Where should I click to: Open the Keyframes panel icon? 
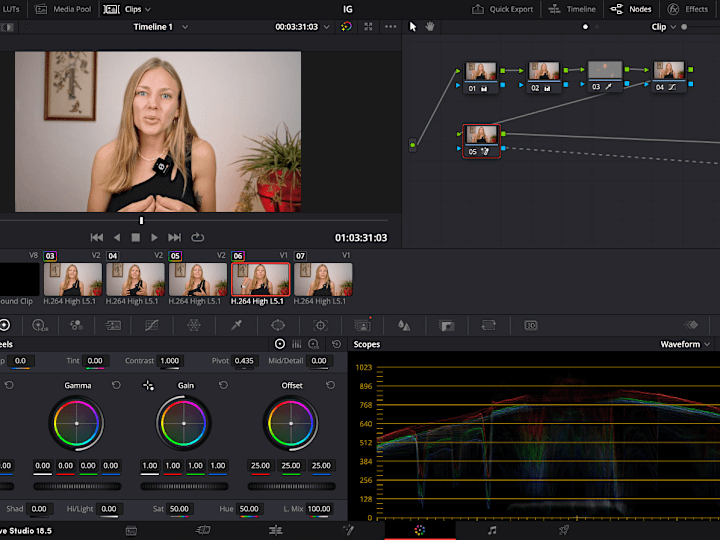click(691, 325)
